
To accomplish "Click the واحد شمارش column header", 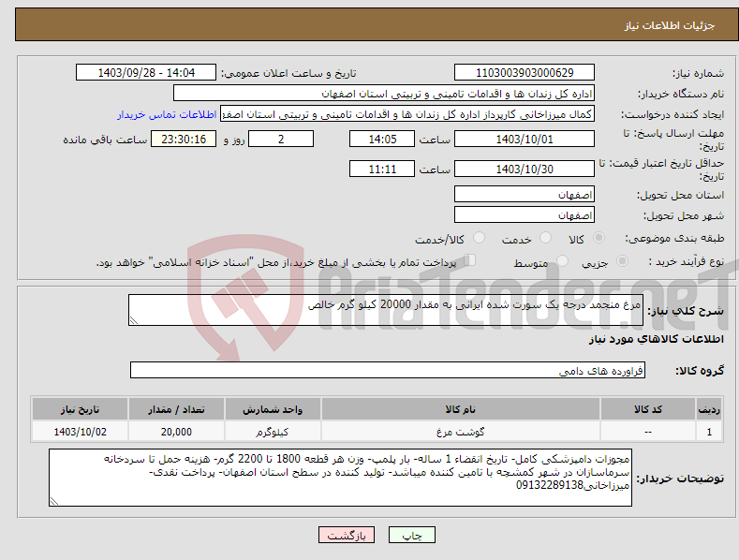I will 273,409.
